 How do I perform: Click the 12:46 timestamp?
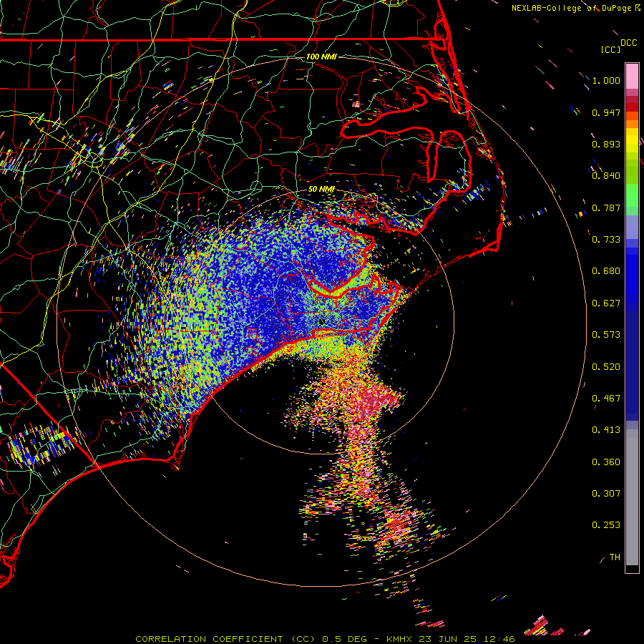[499, 639]
